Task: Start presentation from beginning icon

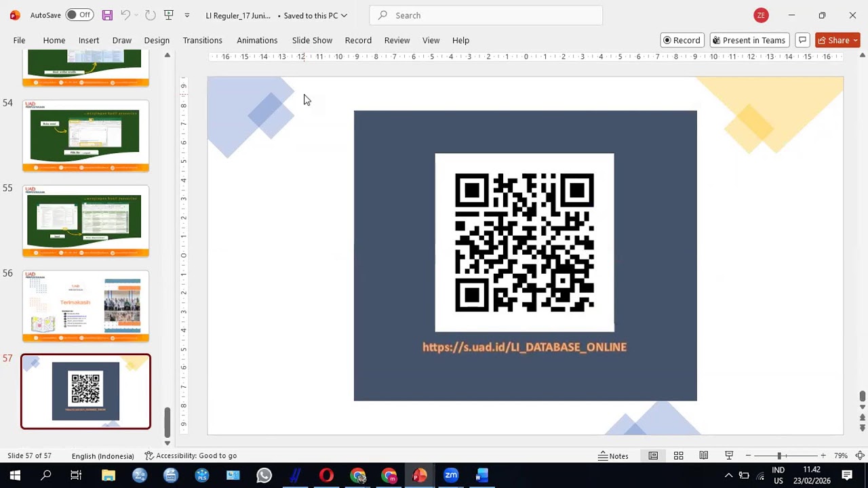Action: [169, 15]
